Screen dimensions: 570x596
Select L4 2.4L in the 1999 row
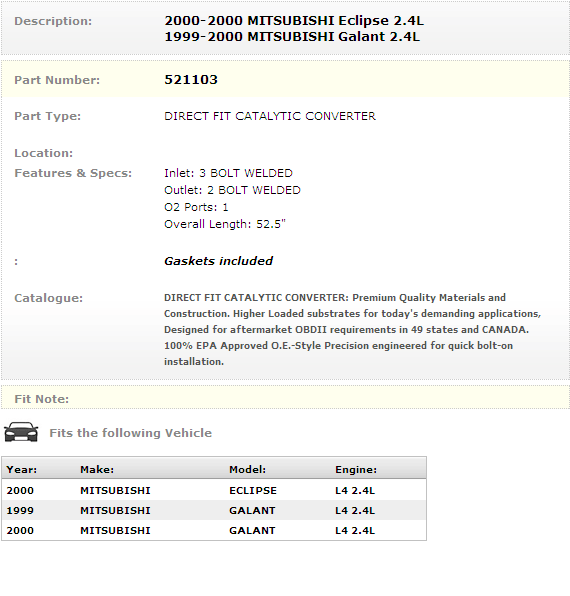click(x=355, y=510)
